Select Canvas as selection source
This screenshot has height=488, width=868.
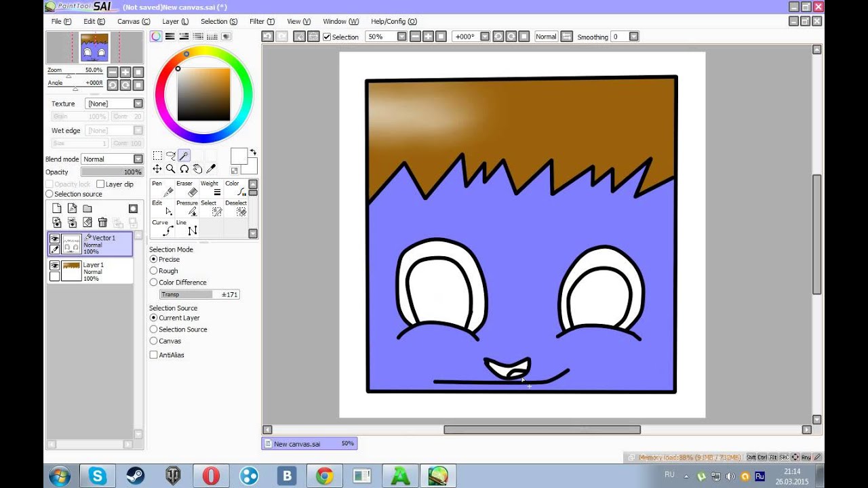coord(153,341)
